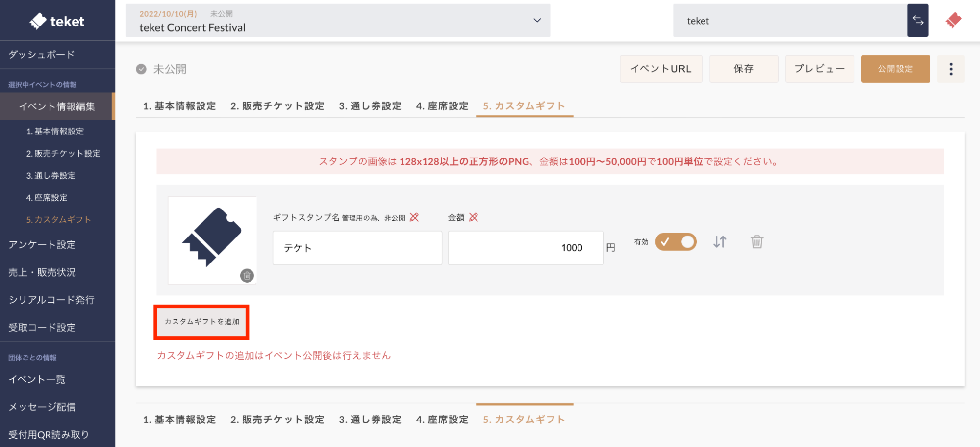Click the 金額 input field showing 1000
This screenshot has height=447, width=980.
[x=525, y=248]
